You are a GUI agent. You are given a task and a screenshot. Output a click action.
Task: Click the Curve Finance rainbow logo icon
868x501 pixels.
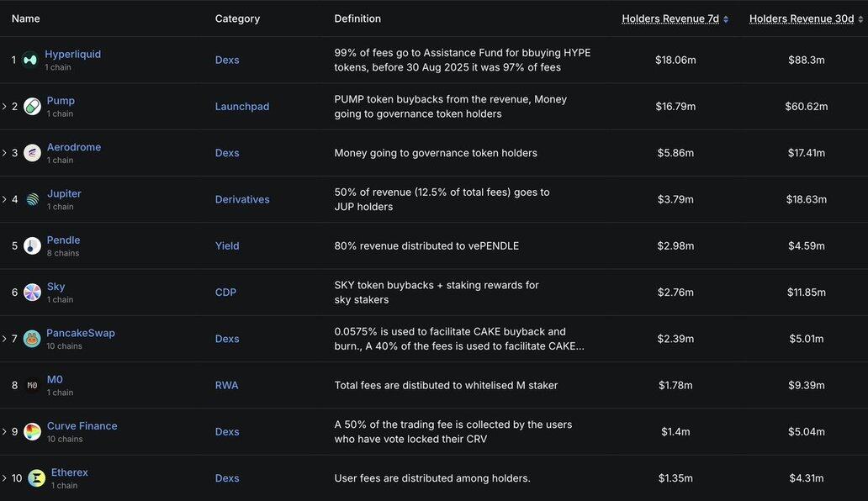point(32,431)
